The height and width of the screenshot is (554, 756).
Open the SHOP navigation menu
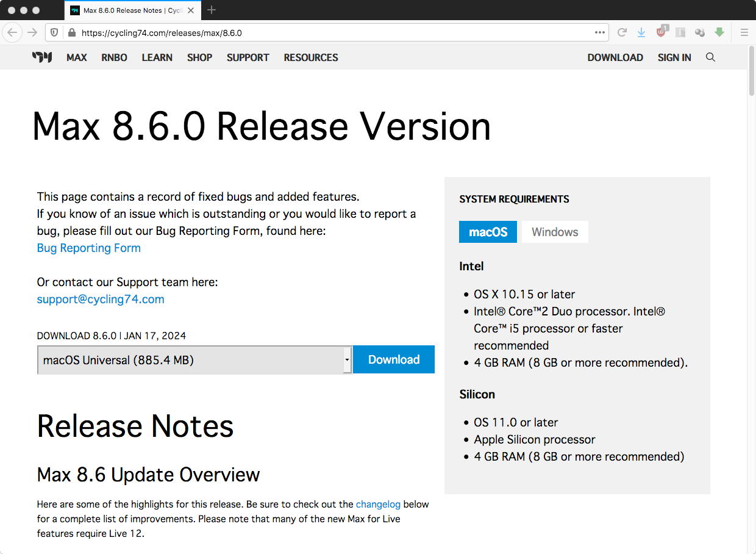pos(199,57)
